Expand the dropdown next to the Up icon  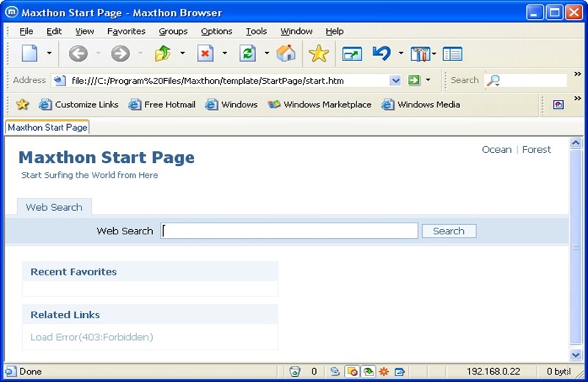(x=182, y=53)
